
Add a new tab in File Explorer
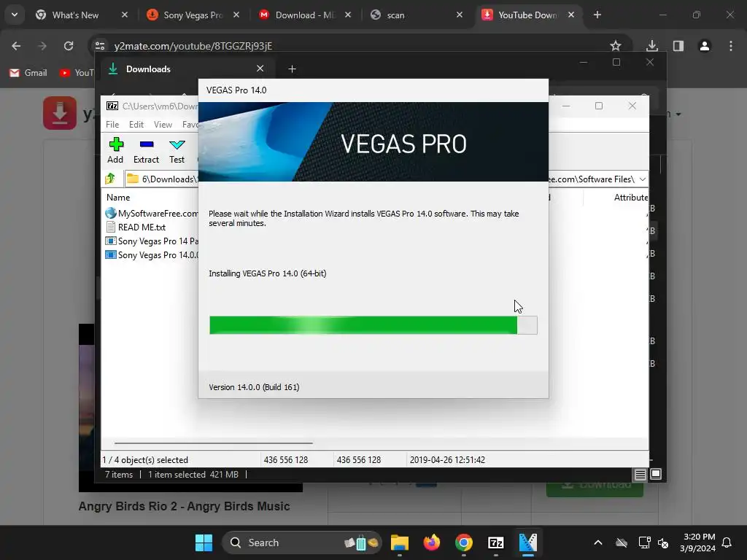click(x=292, y=69)
